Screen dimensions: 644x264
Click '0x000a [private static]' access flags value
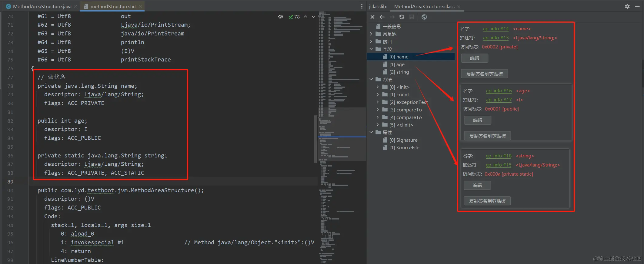pos(509,174)
